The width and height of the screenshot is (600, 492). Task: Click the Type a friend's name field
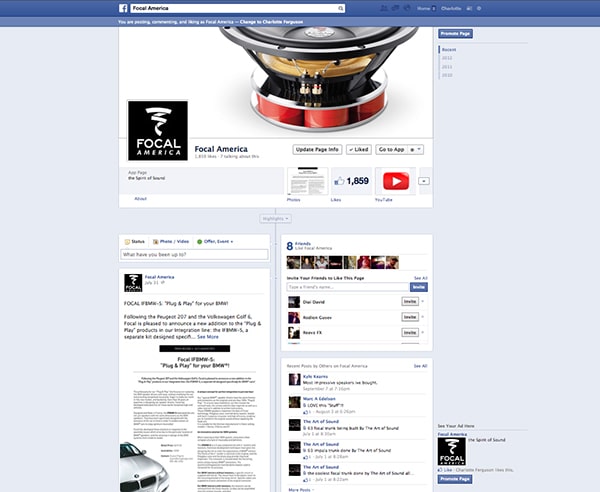click(348, 287)
